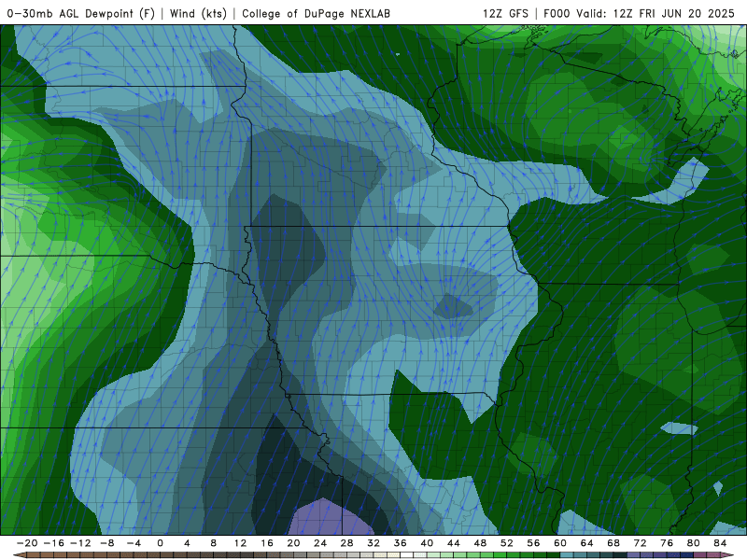This screenshot has height=560, width=747.
Task: Click the "12Z GFS" model run label
Action: 505,13
